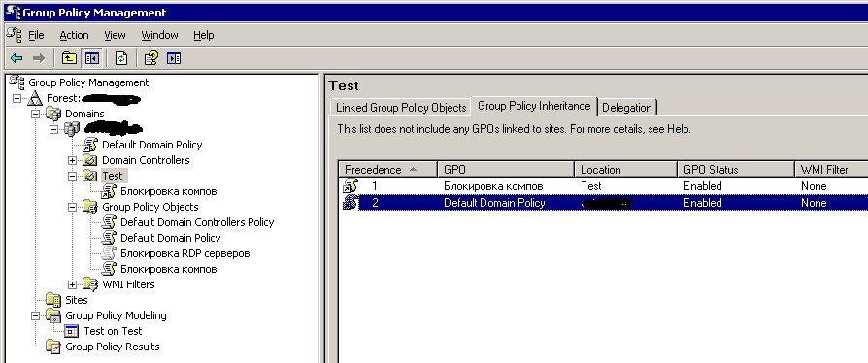The image size is (868, 363).
Task: Click the Back arrow toolbar button
Action: pyautogui.click(x=17, y=58)
